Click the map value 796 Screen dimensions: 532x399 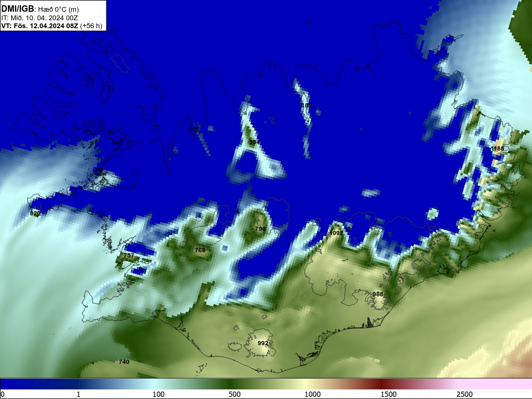pyautogui.click(x=260, y=229)
